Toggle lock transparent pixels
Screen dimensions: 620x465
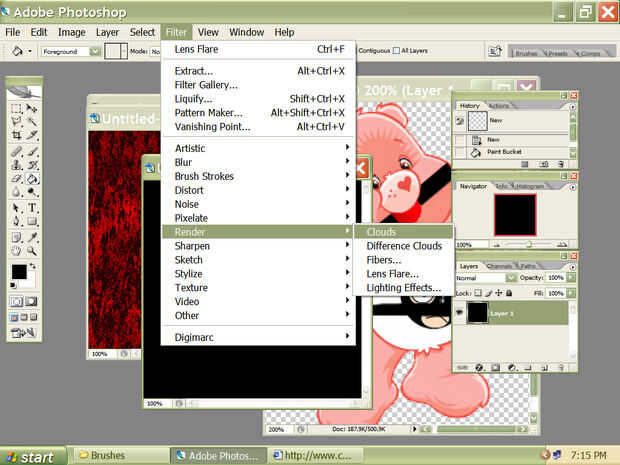[x=478, y=293]
